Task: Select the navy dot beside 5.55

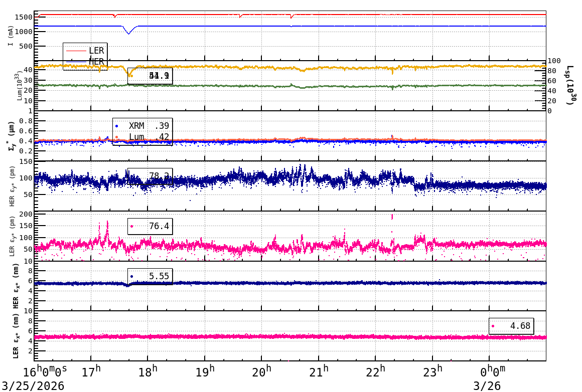Action: (132, 276)
